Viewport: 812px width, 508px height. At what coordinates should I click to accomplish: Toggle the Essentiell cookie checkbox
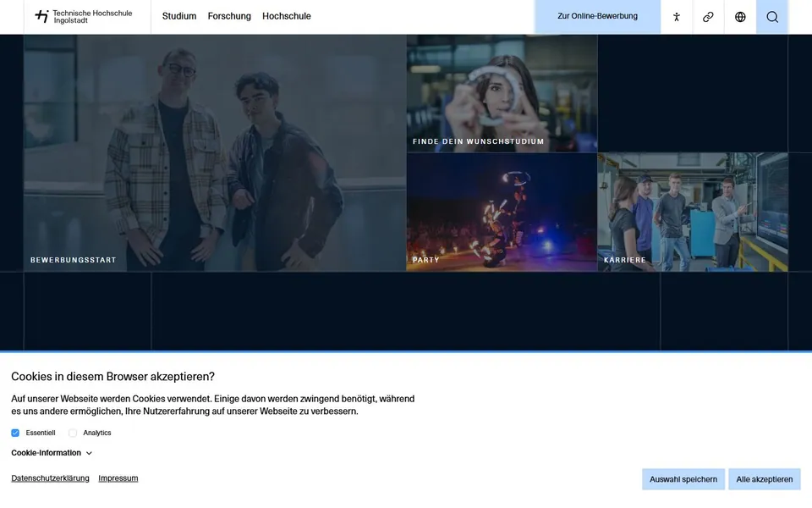(x=15, y=433)
